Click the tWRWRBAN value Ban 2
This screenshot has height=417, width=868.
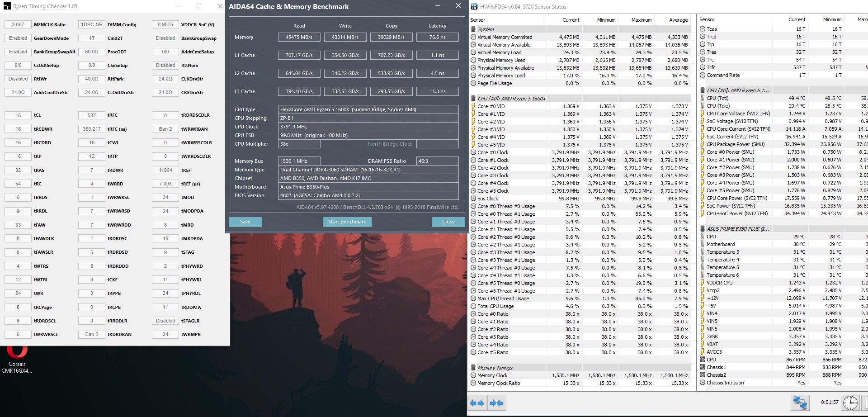(x=165, y=129)
